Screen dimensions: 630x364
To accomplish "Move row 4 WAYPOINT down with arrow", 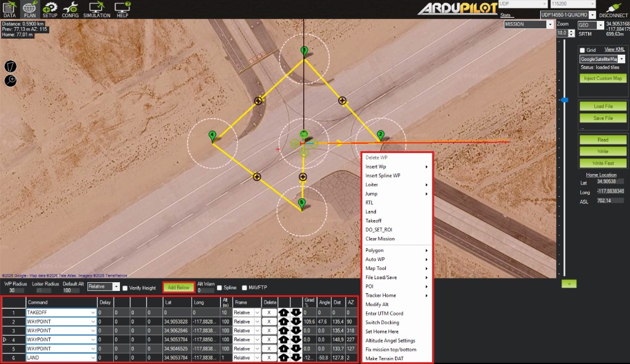I will click(x=296, y=339).
